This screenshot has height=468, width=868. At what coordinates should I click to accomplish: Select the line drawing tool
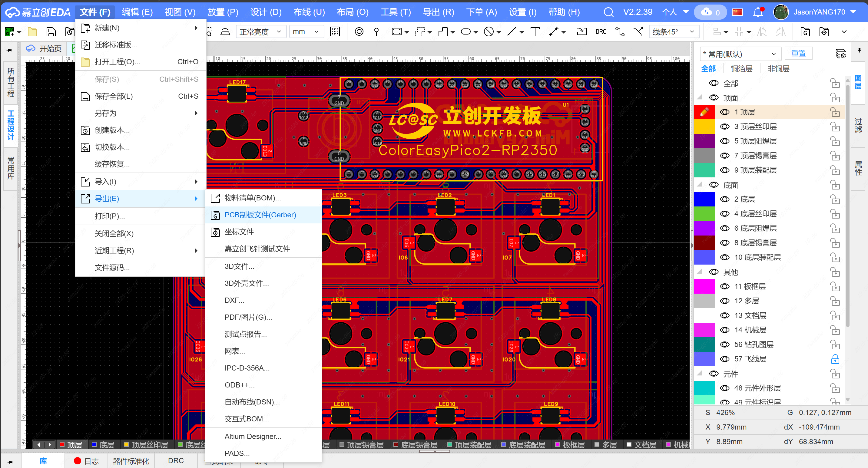[512, 32]
